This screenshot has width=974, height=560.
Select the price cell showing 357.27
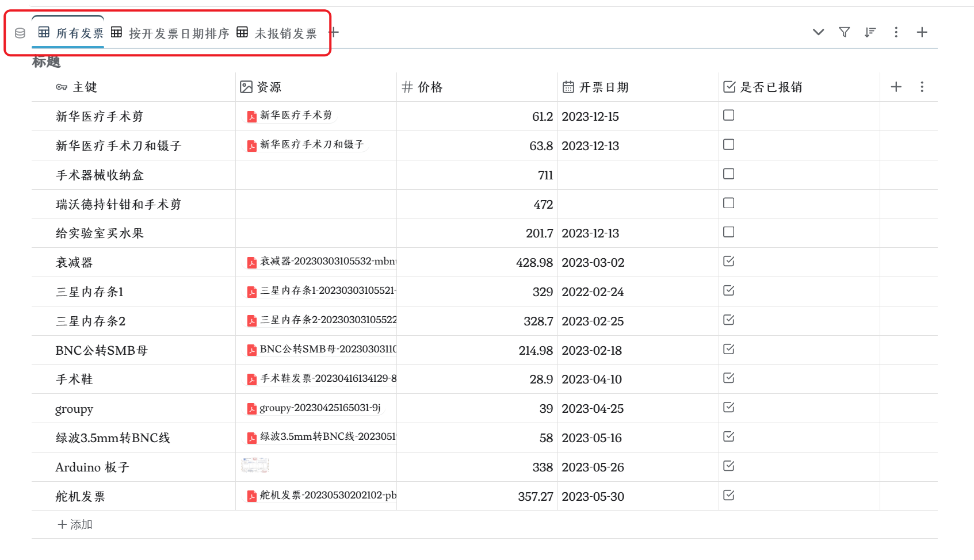click(x=478, y=496)
